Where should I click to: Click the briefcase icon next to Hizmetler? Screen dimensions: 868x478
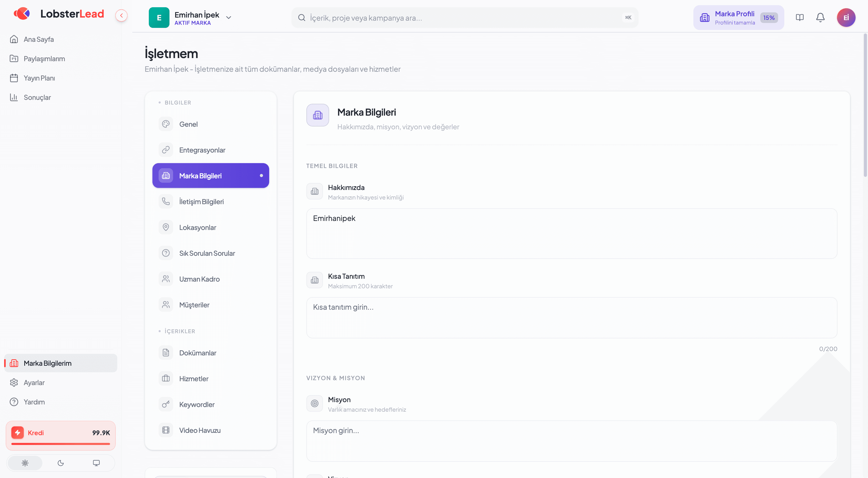pos(166,379)
